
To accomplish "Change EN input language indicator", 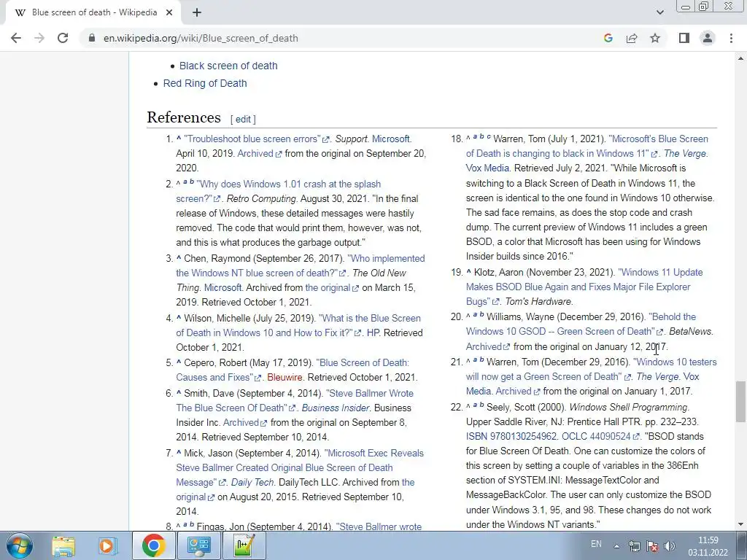I will [596, 544].
